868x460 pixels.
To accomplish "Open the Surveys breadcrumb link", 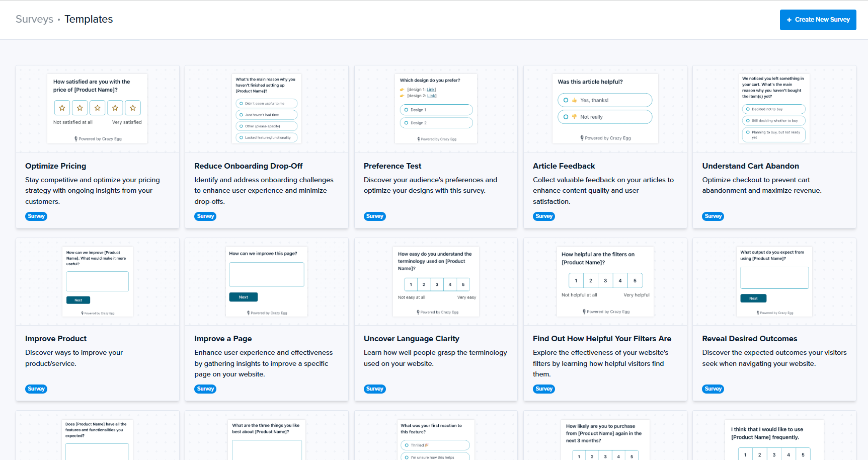I will pyautogui.click(x=34, y=19).
